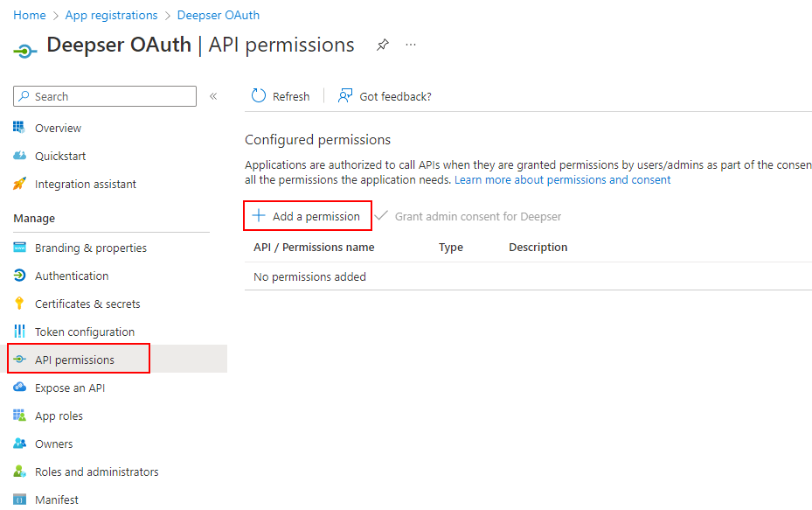
Task: Click the feedback person icon
Action: [x=345, y=96]
